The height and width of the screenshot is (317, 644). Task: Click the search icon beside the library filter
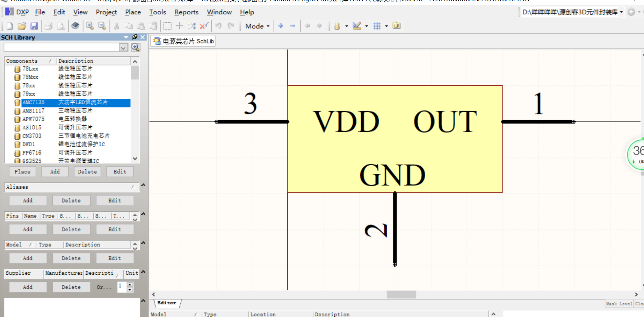[x=136, y=47]
